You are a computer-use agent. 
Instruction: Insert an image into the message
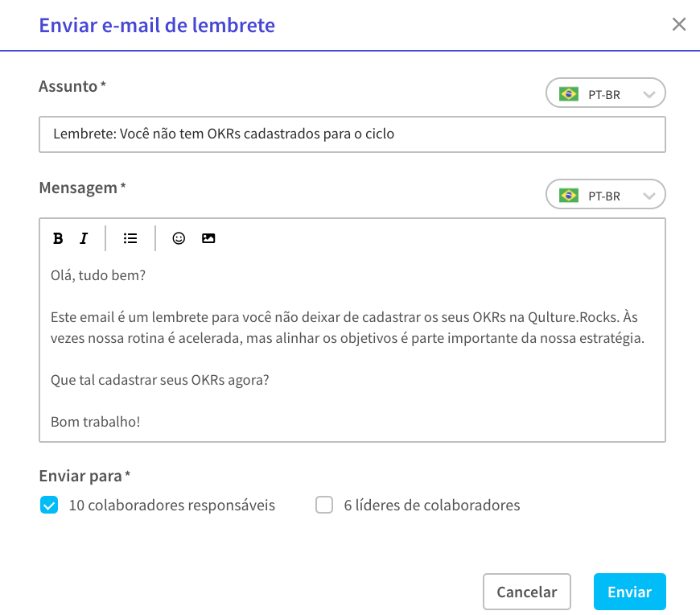coord(208,238)
